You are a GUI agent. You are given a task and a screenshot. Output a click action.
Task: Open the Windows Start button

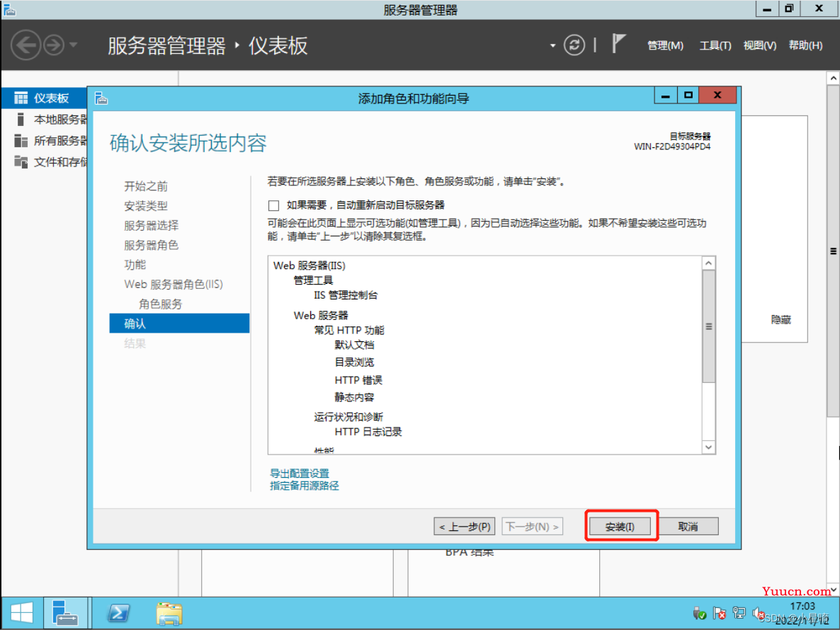click(x=21, y=613)
